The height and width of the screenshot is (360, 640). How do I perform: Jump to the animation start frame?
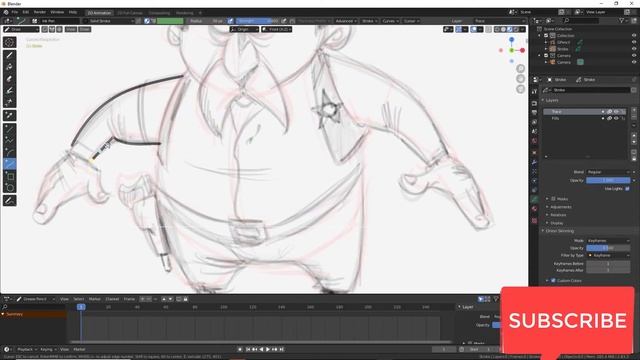(248, 349)
